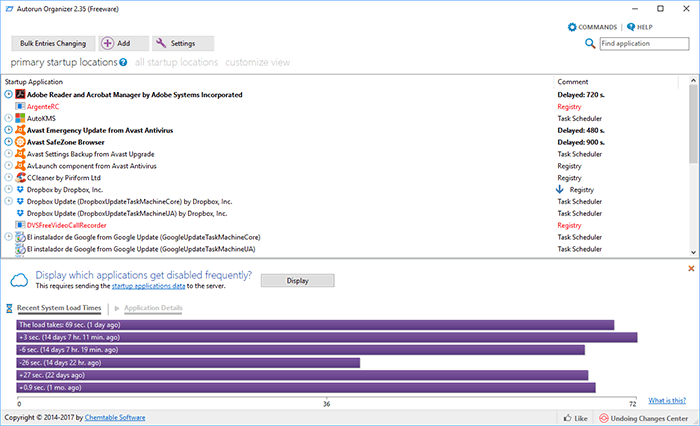Click the cloud icon in the suggestion banner
700x426 pixels.
19,280
